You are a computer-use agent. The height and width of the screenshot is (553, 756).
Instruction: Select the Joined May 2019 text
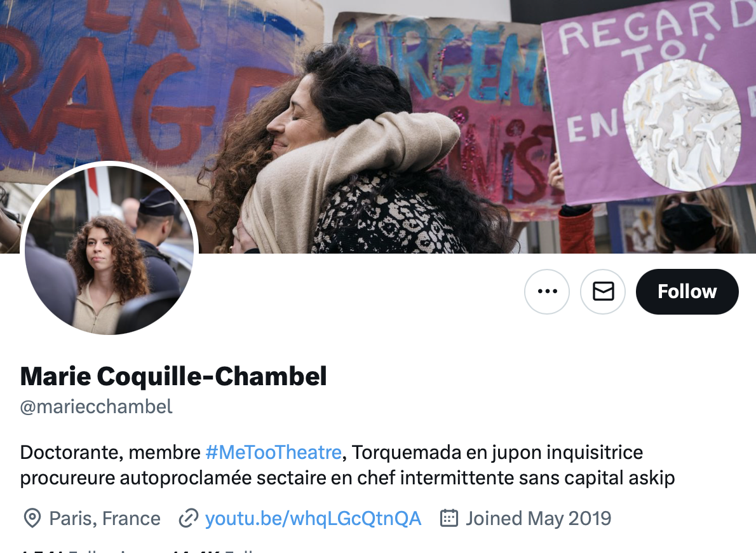click(538, 519)
